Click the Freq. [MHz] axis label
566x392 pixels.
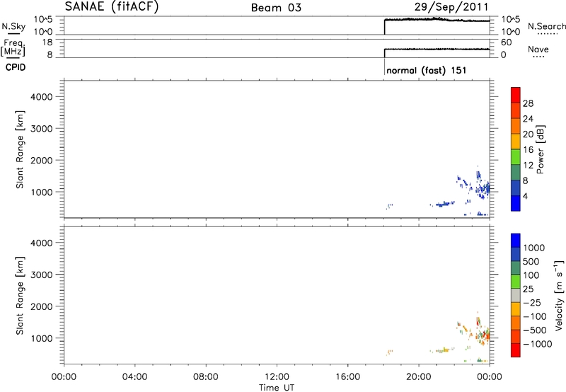point(13,47)
